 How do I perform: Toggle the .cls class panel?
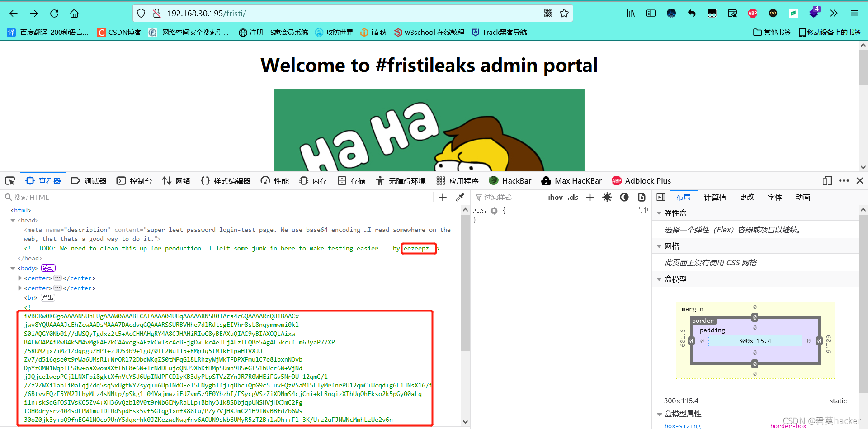(573, 198)
